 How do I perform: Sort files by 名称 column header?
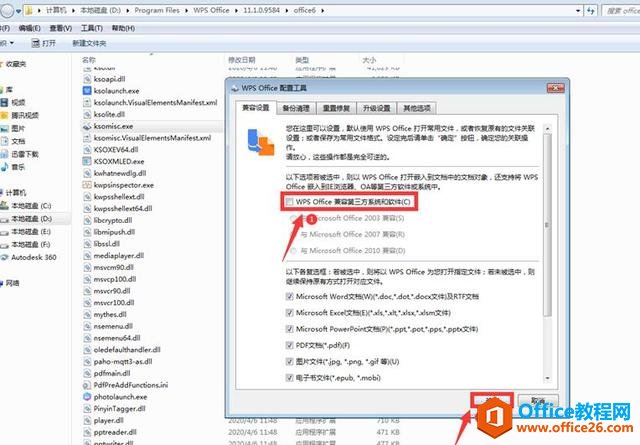coord(89,60)
